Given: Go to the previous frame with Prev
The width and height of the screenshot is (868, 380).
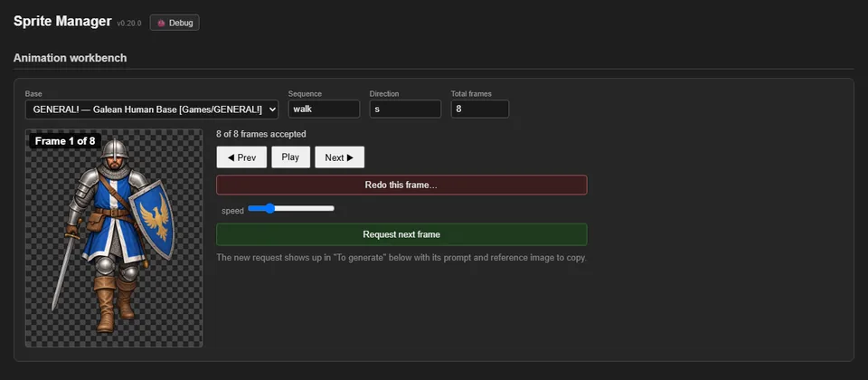Looking at the screenshot, I should (x=242, y=157).
